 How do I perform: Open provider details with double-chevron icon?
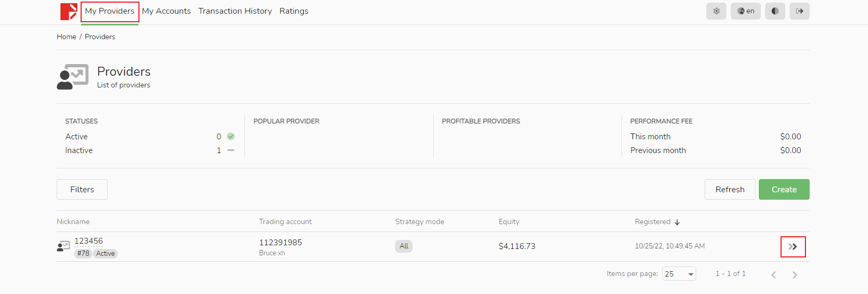793,247
